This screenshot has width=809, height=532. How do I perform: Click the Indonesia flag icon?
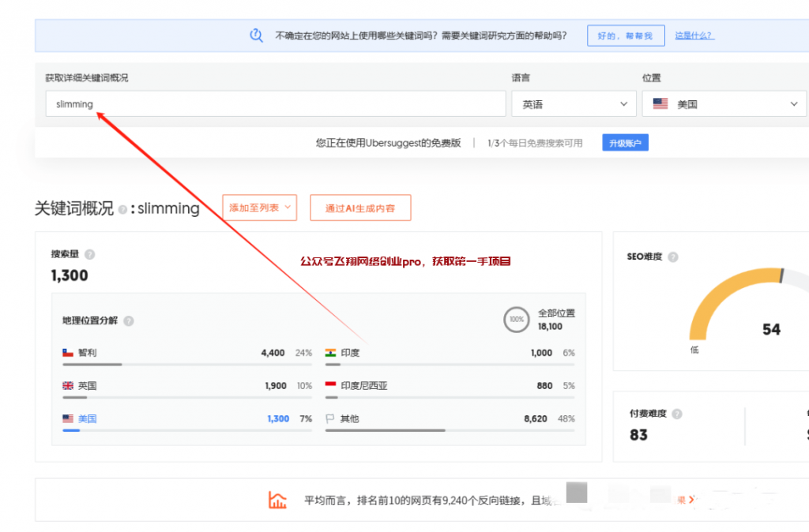click(x=329, y=386)
